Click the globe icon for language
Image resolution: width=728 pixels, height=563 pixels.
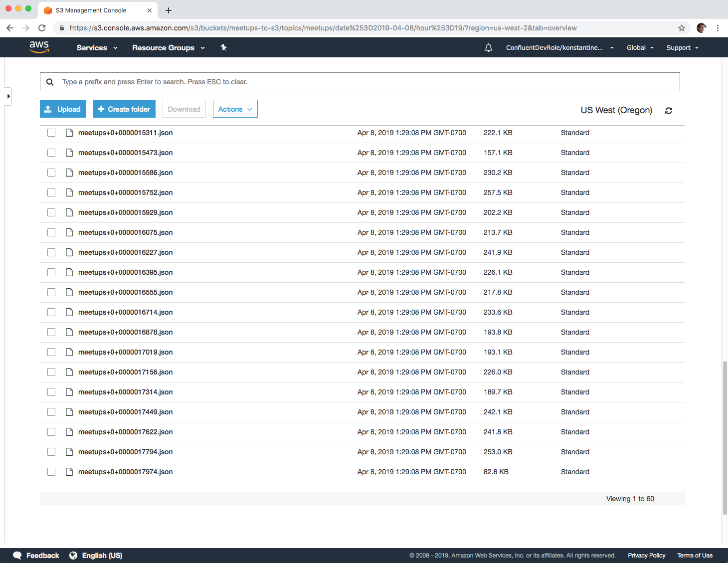pyautogui.click(x=73, y=556)
